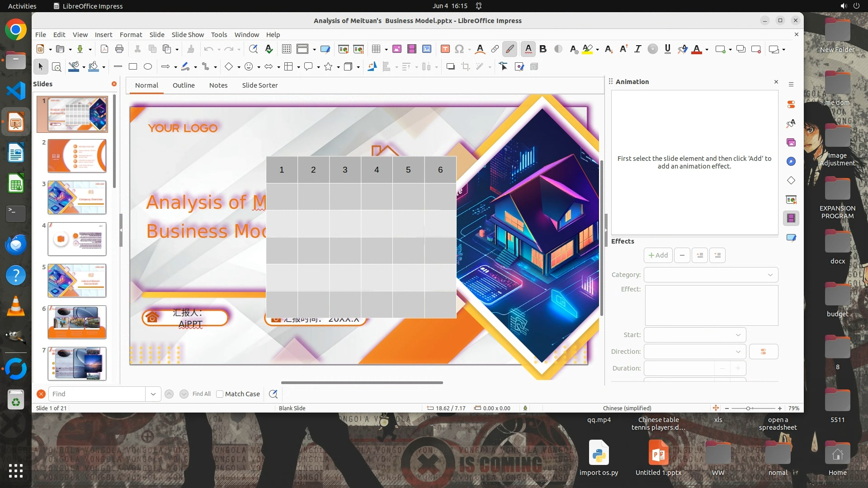Click the Insert Table icon
This screenshot has height=488, width=868.
point(376,49)
